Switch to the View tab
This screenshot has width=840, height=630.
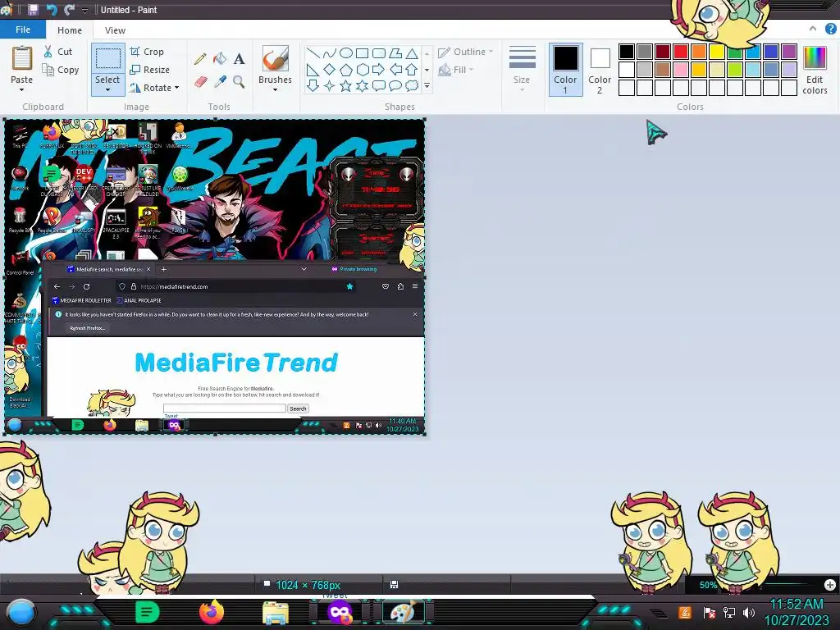115,30
